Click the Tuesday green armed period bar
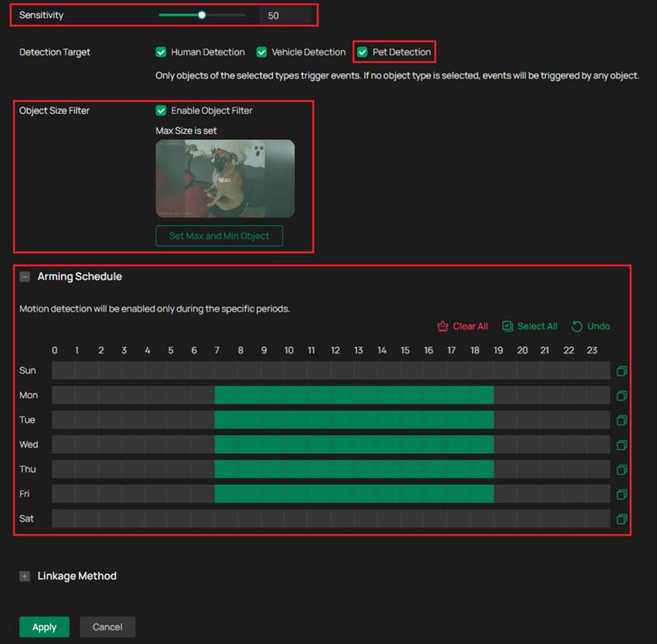This screenshot has width=657, height=644. 354,419
